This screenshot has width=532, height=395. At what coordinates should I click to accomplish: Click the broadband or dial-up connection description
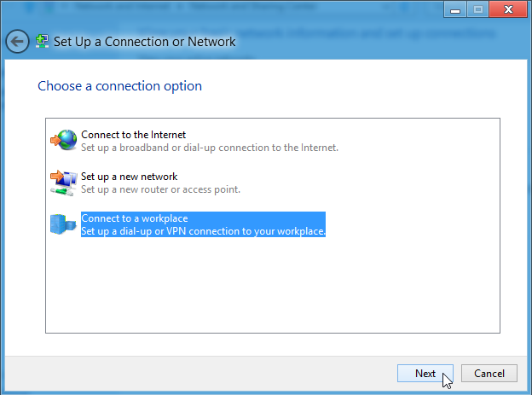210,148
